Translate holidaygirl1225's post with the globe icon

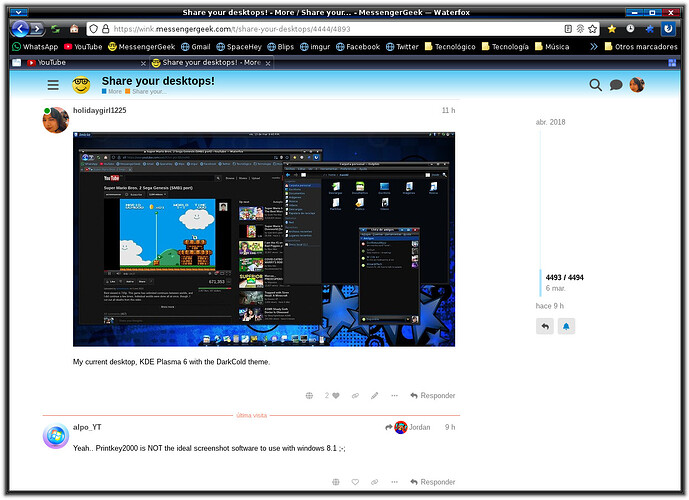pos(309,395)
